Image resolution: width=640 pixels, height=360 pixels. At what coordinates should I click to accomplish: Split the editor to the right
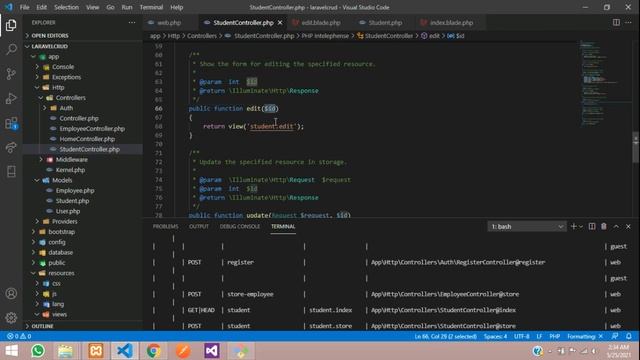[616, 22]
